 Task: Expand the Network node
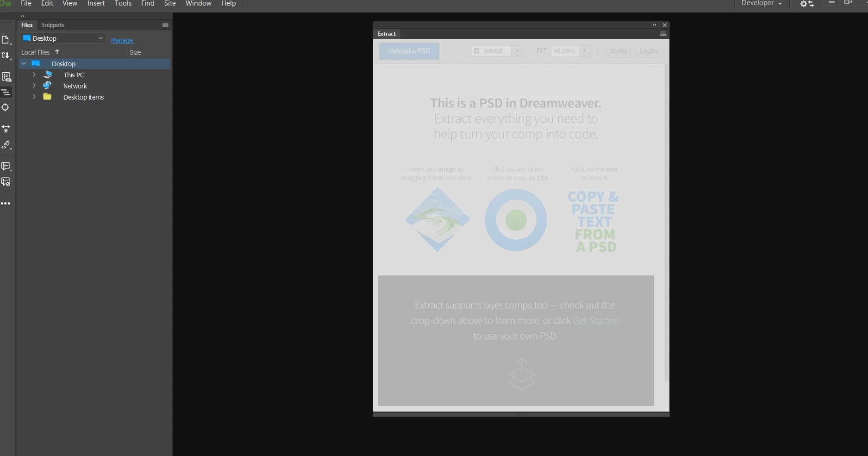pos(34,86)
